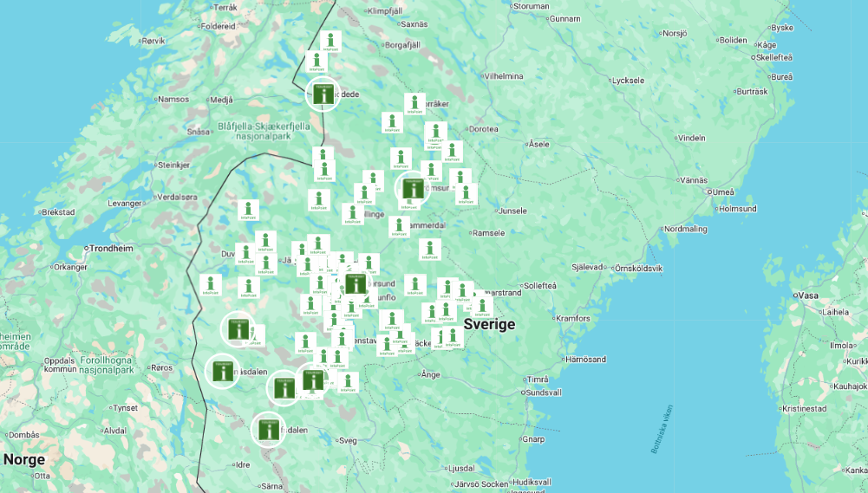Screen dimensions: 868x493
Task: Select the Forollhogna nasjonalpark label
Action: pyautogui.click(x=107, y=365)
